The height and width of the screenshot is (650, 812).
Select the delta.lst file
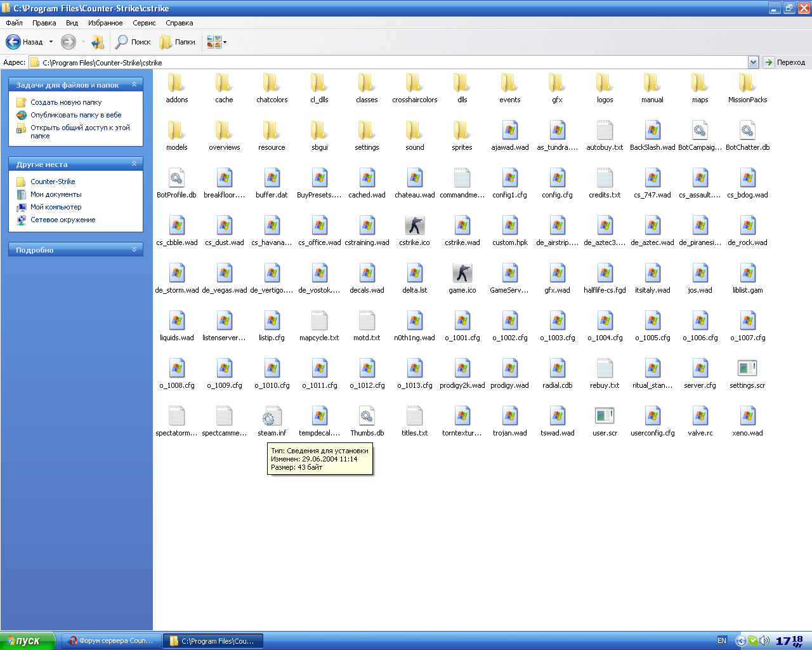pyautogui.click(x=415, y=279)
